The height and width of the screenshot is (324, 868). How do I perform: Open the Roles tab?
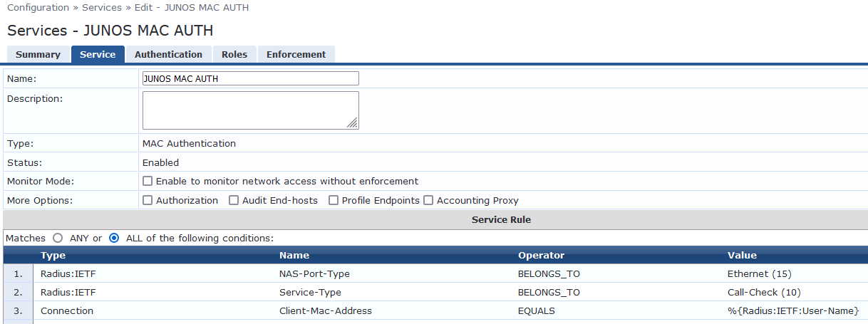[x=234, y=55]
